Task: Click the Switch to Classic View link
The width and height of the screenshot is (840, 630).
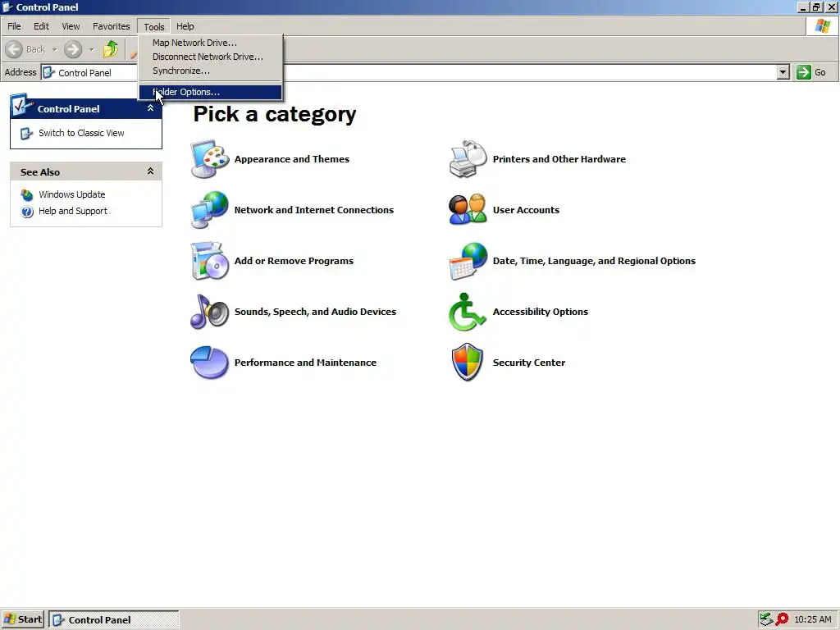Action: click(x=81, y=134)
